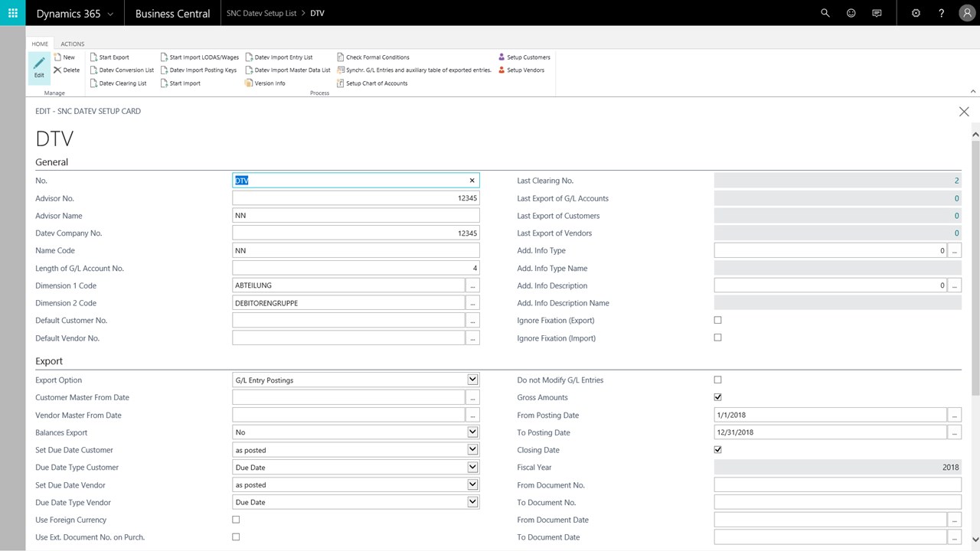Screen dimensions: 980x551
Task: Click the Edit pencil icon in ribbon
Action: click(39, 64)
